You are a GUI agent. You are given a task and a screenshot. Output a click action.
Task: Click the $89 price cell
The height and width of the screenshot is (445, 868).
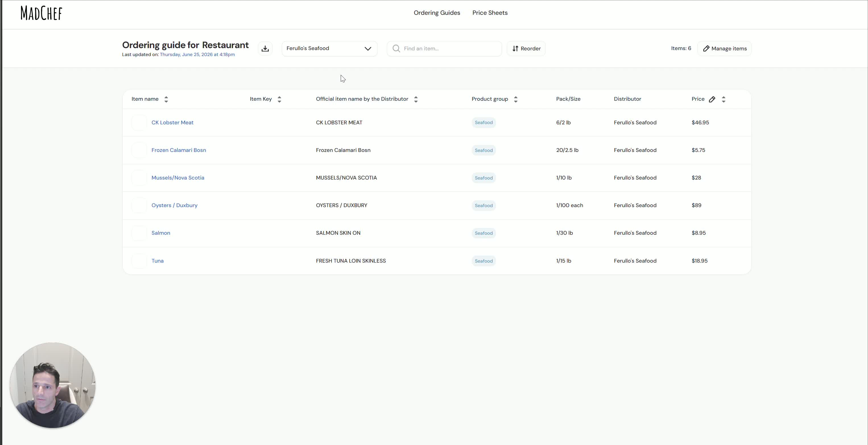tap(696, 206)
